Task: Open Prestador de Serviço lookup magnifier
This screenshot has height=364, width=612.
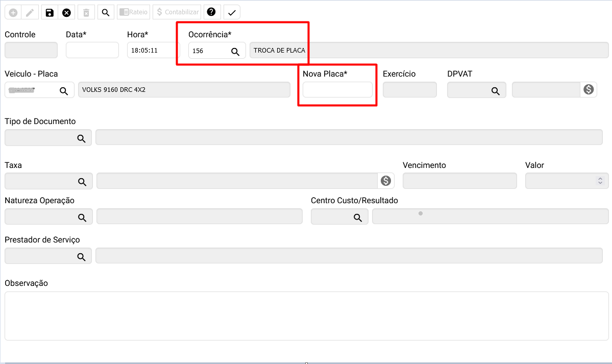Action: coord(81,256)
